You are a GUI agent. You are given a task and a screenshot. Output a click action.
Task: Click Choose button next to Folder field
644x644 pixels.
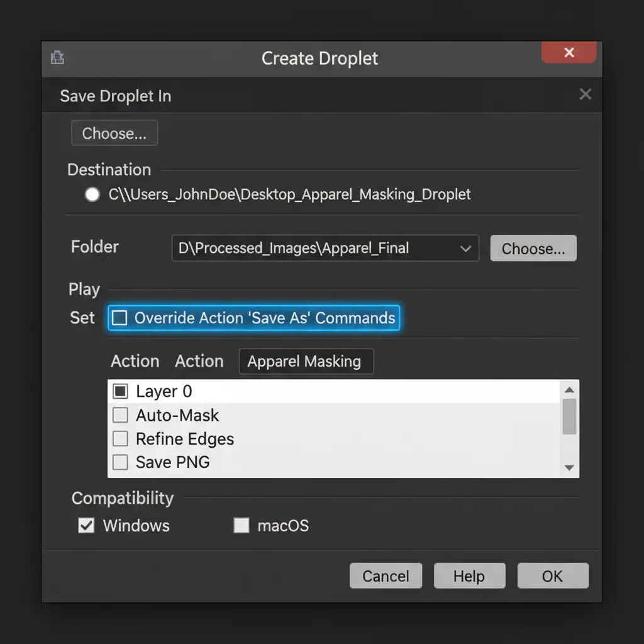click(533, 248)
